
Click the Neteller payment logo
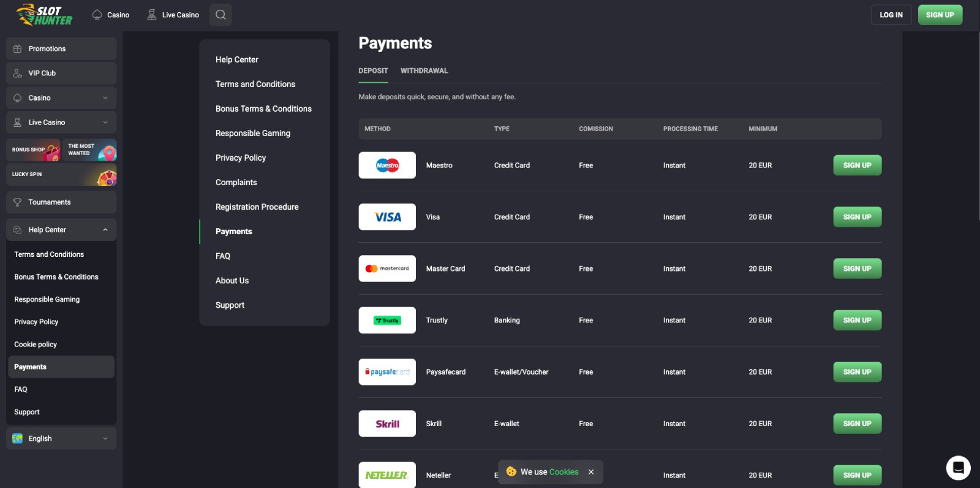point(387,475)
